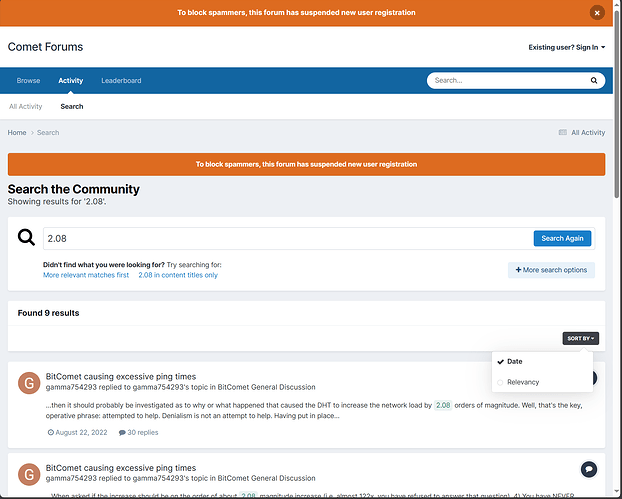Open the floating chat bubble icon
This screenshot has height=499, width=622.
[x=589, y=469]
